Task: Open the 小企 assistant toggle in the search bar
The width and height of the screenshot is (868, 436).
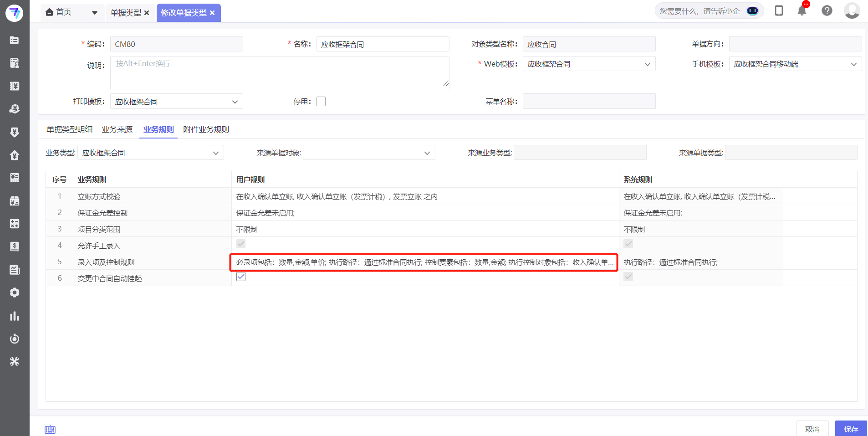Action: tap(751, 10)
